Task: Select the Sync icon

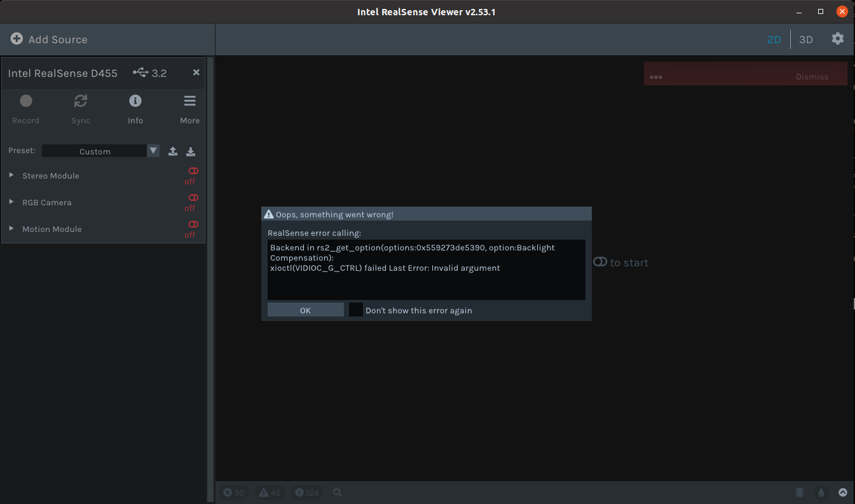Action: (x=80, y=100)
